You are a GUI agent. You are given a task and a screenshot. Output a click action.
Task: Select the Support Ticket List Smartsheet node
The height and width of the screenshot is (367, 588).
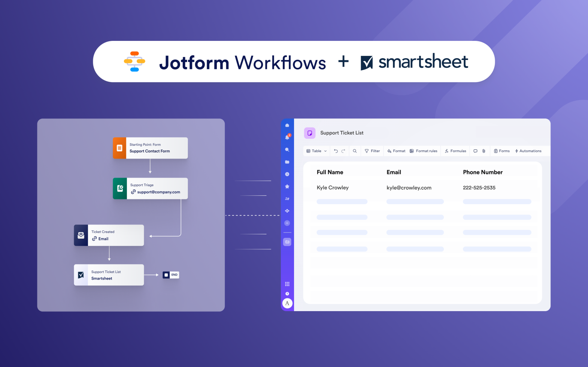(109, 275)
